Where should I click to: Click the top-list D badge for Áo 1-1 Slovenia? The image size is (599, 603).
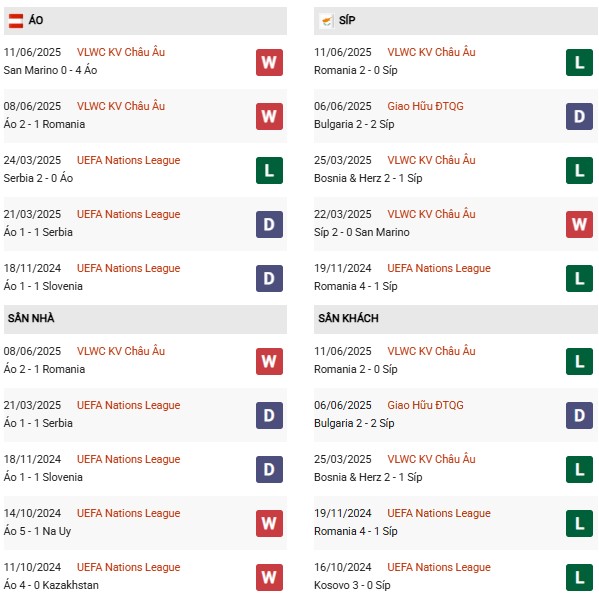269,278
